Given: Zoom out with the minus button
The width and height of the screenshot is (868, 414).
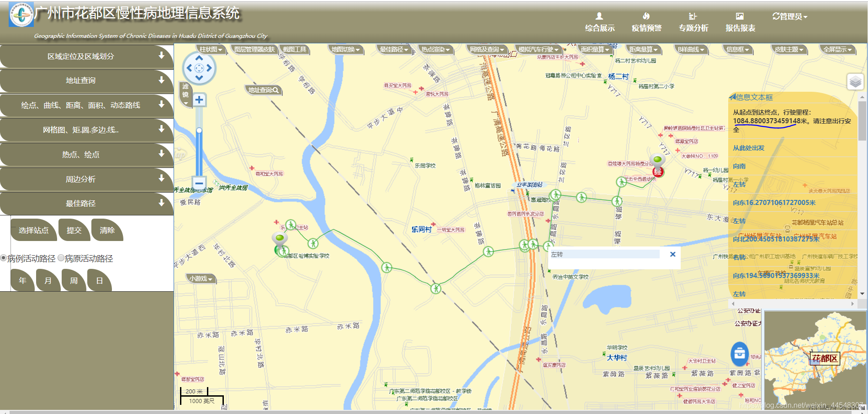Looking at the screenshot, I should (x=199, y=183).
